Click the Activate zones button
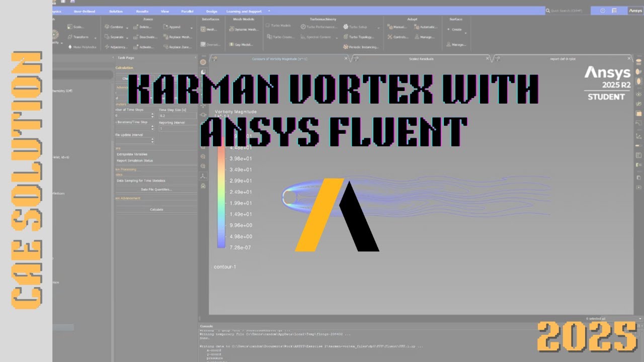644x362 pixels. pyautogui.click(x=144, y=47)
